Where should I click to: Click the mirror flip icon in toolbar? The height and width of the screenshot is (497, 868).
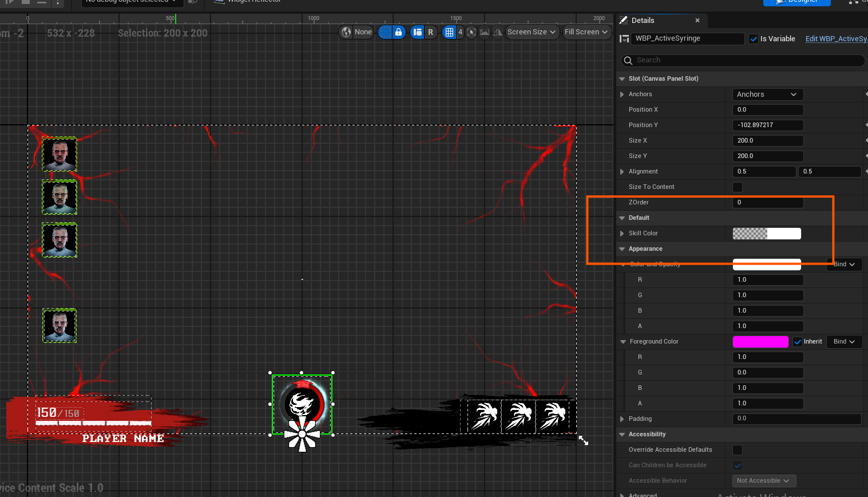pyautogui.click(x=498, y=32)
